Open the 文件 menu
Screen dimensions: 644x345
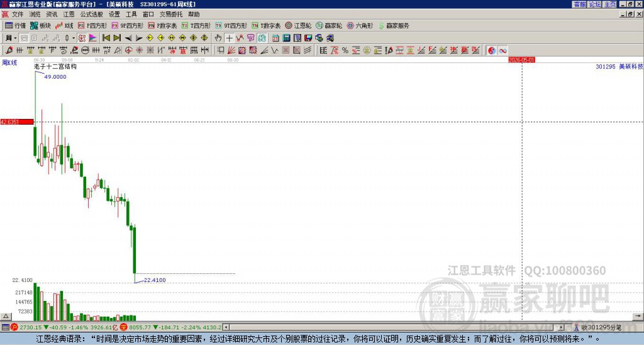[18, 14]
